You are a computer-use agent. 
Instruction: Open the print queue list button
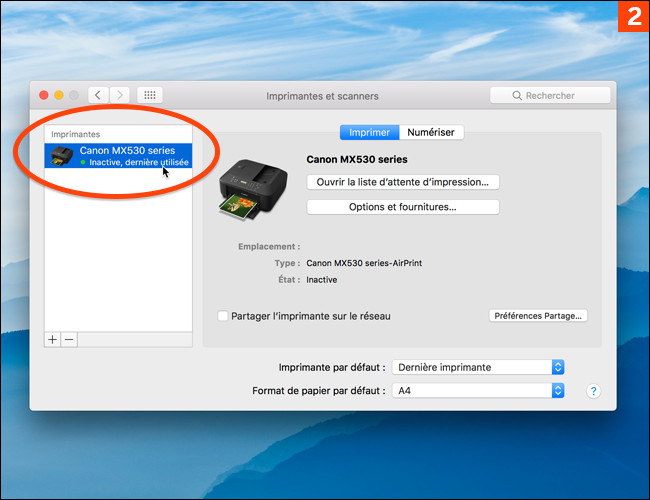402,182
